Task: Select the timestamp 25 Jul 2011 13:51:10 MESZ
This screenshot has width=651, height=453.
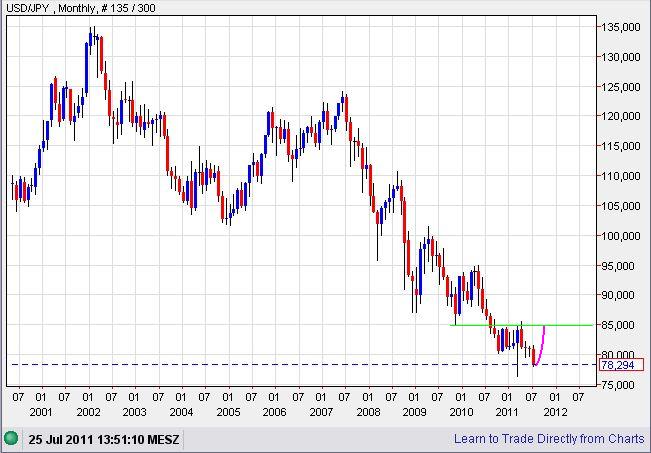Action: coord(104,439)
